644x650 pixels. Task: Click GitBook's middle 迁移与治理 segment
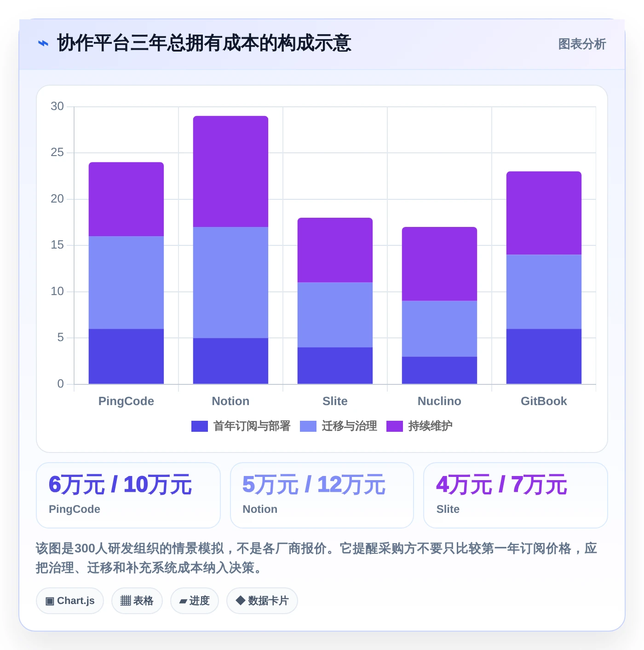(544, 292)
